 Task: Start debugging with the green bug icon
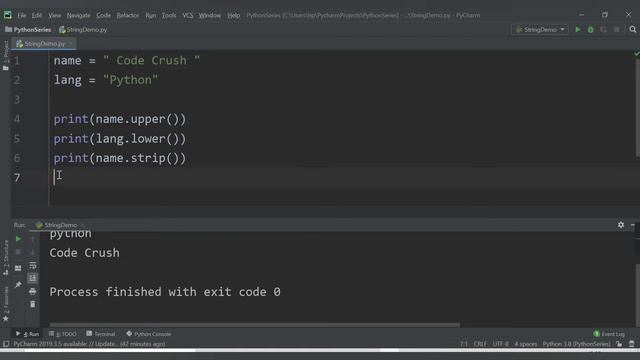(591, 29)
